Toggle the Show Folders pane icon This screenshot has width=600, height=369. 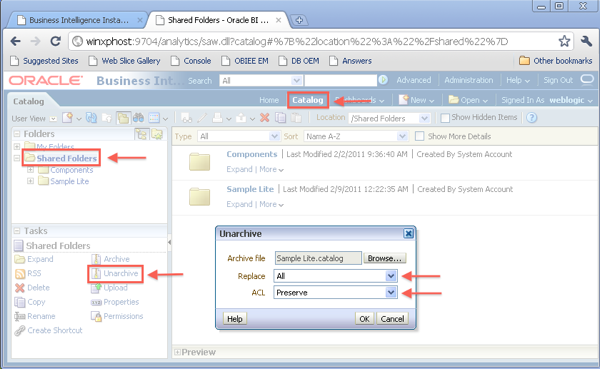click(123, 118)
